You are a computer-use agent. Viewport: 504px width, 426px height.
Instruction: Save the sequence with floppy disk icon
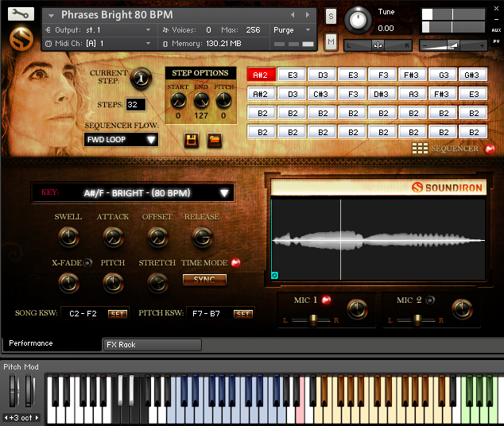point(192,141)
